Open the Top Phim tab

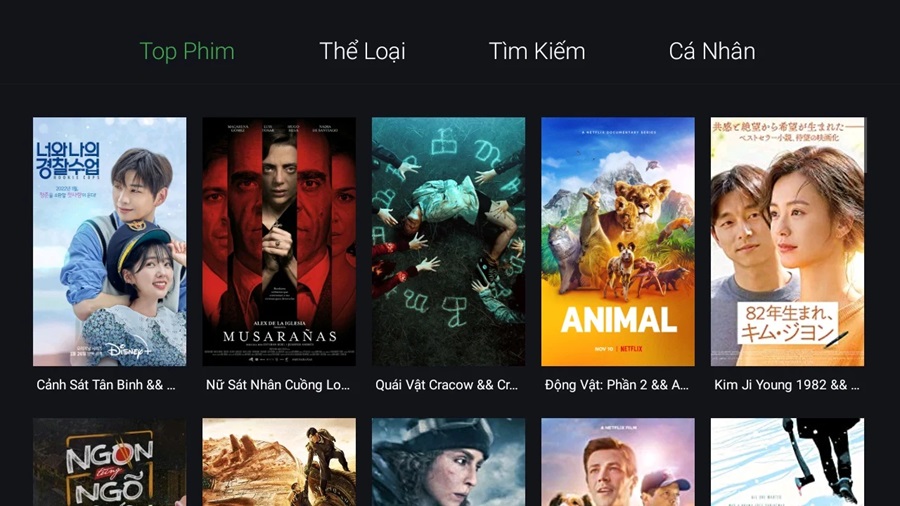tap(187, 52)
